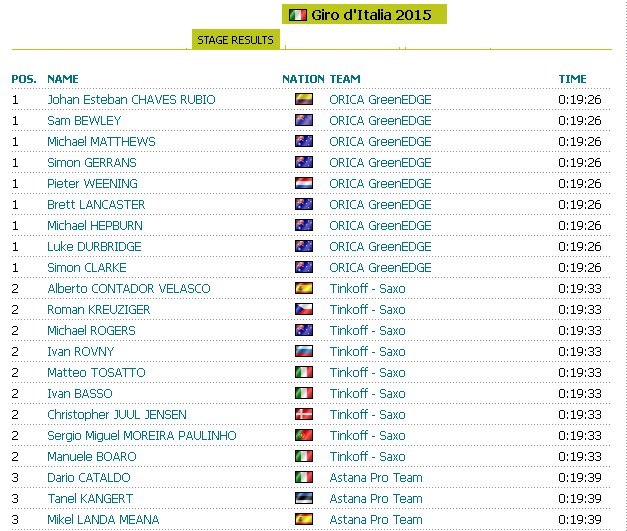Click the Australian flag beside Michael Matthews
This screenshot has width=627, height=531.
pos(304,141)
